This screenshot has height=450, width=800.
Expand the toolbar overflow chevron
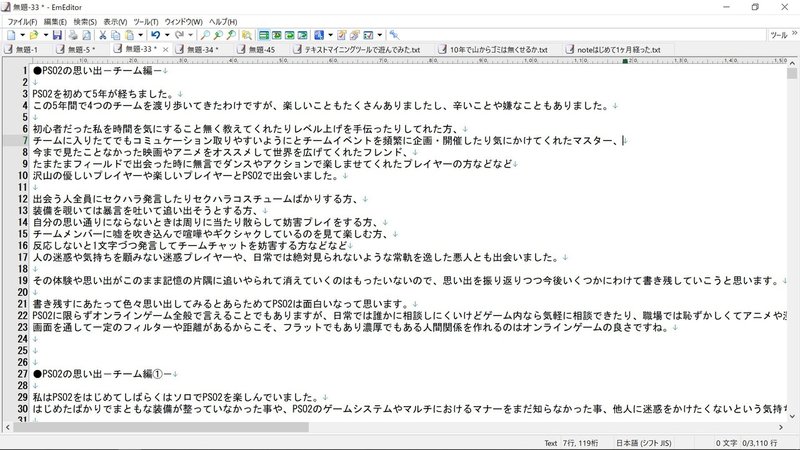[794, 33]
